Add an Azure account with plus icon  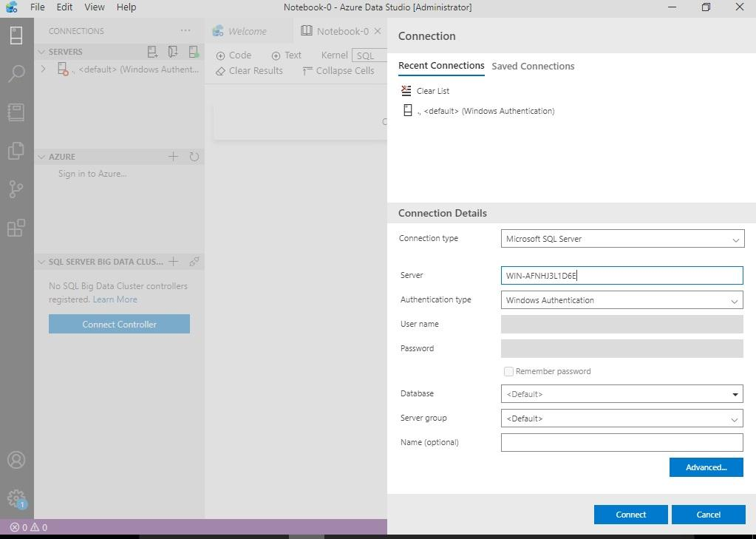click(173, 156)
